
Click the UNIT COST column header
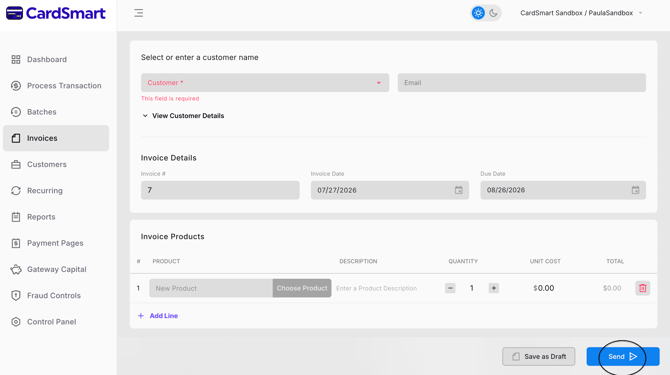pos(545,261)
